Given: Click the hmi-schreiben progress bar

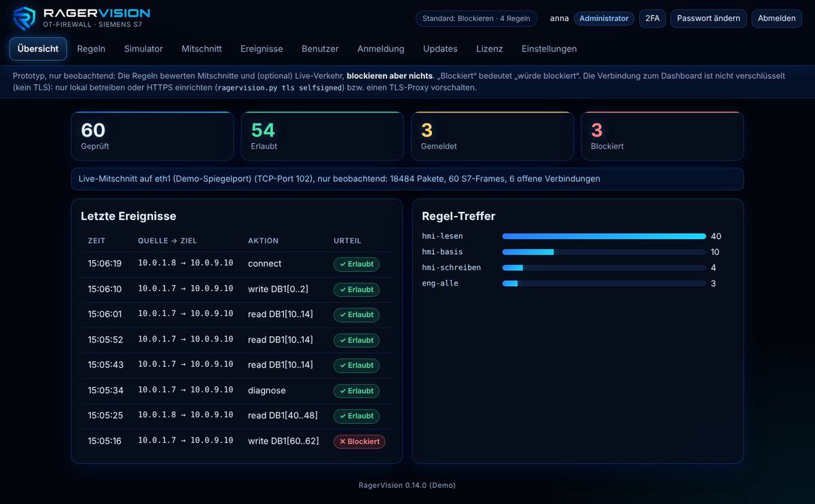Looking at the screenshot, I should 604,268.
